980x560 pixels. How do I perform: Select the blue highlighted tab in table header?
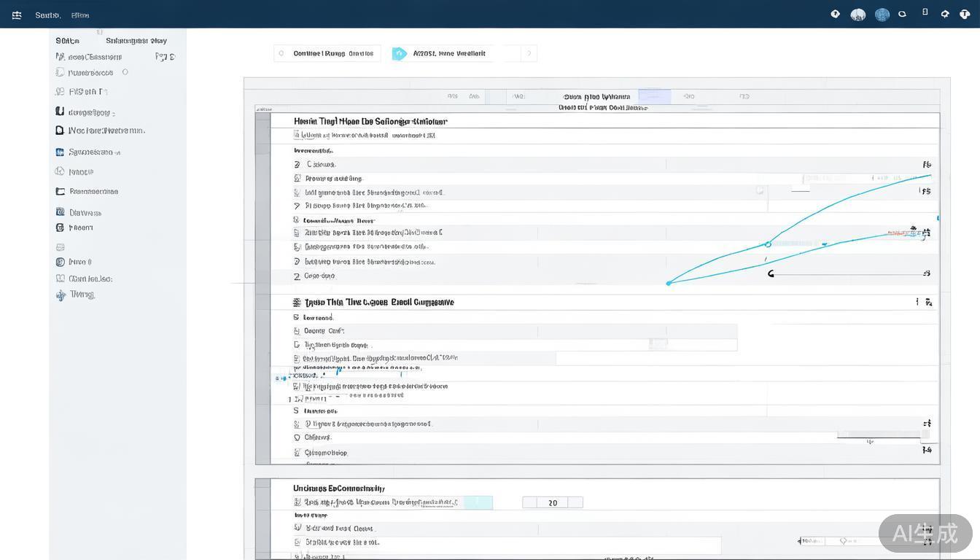coord(654,96)
